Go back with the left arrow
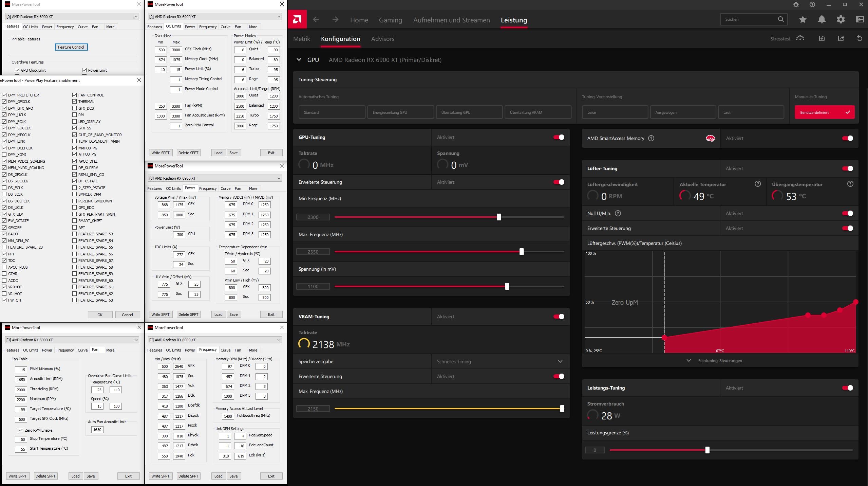 coord(316,19)
